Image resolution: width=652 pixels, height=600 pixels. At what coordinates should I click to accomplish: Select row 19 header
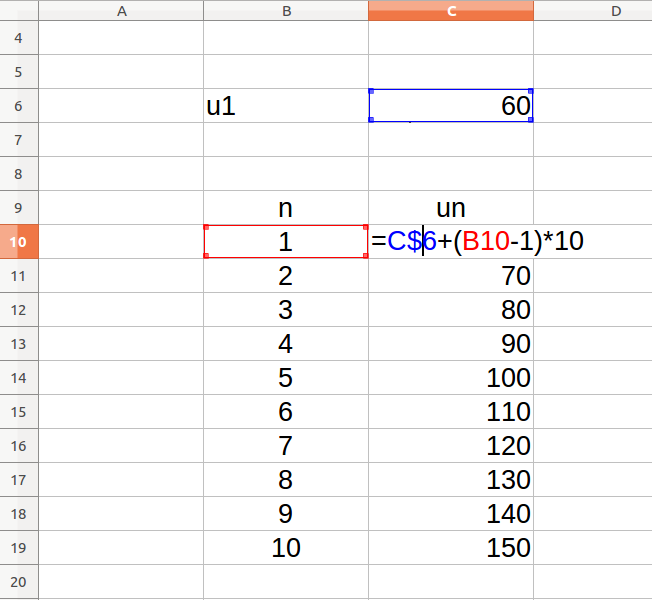coord(19,548)
